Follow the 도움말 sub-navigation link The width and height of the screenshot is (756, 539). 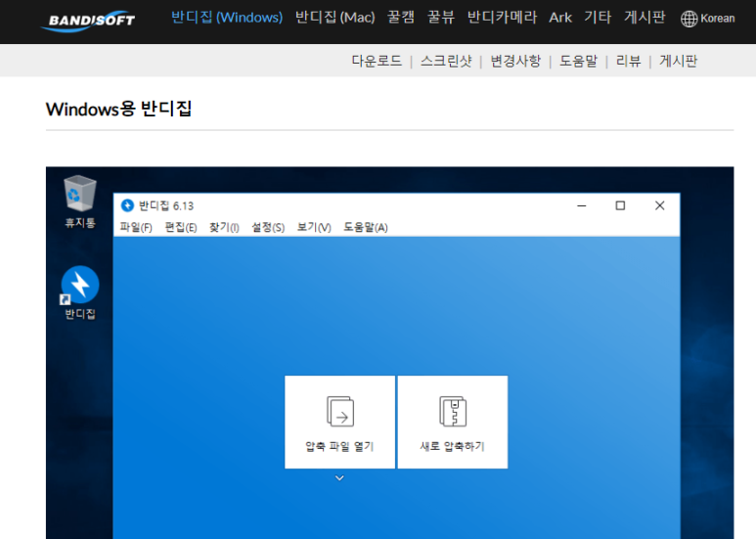coord(578,61)
